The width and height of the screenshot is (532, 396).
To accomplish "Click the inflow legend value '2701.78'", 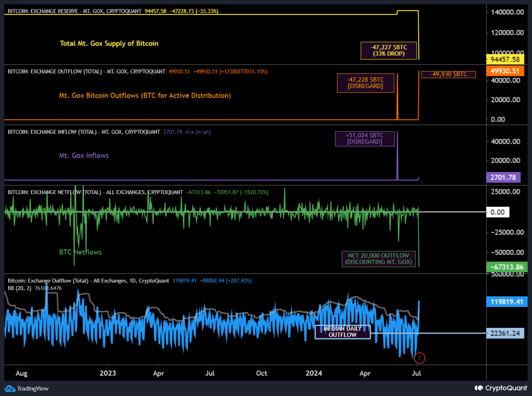I will pyautogui.click(x=173, y=132).
